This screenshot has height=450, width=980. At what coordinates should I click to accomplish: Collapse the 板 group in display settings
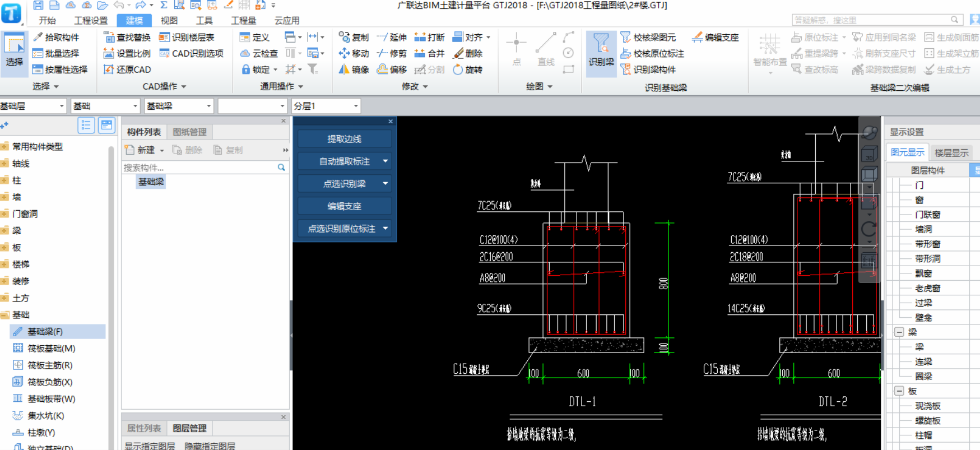click(899, 391)
